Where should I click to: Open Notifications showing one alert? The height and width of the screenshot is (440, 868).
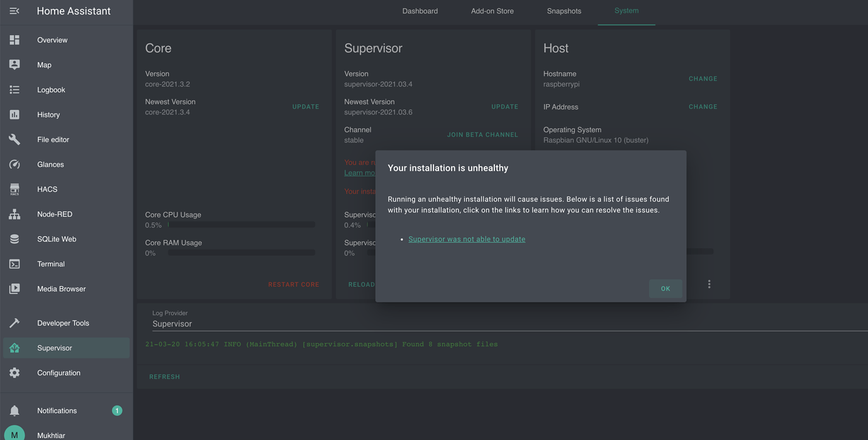pos(56,410)
